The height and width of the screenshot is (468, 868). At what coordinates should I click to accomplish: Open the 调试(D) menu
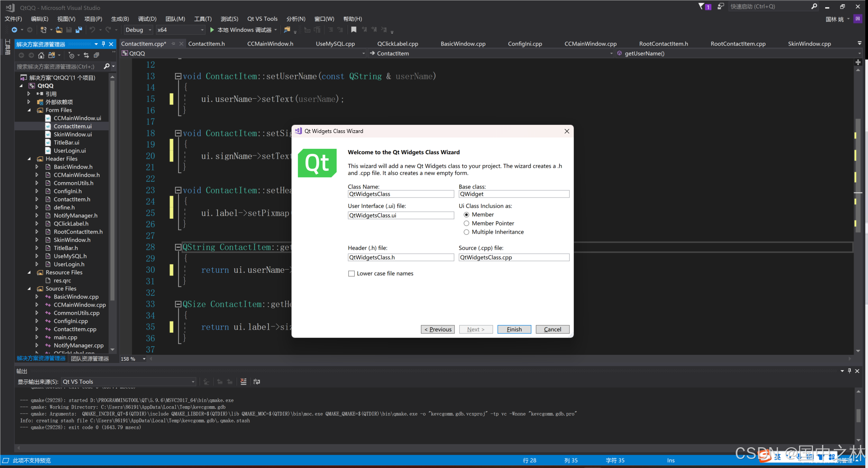click(147, 18)
